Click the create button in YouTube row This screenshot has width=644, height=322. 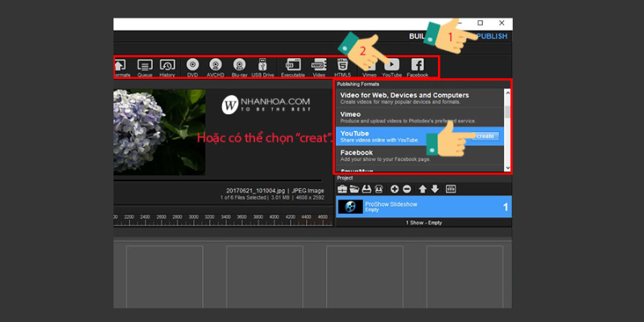485,136
